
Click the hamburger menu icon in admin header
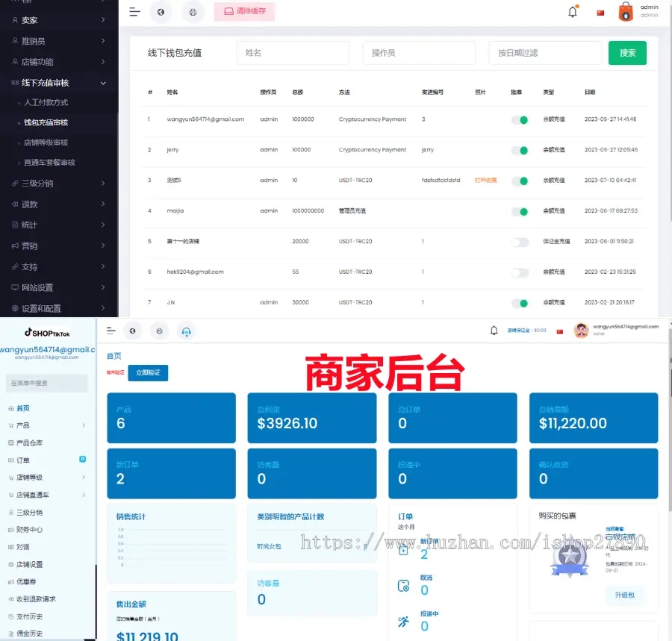(x=134, y=12)
